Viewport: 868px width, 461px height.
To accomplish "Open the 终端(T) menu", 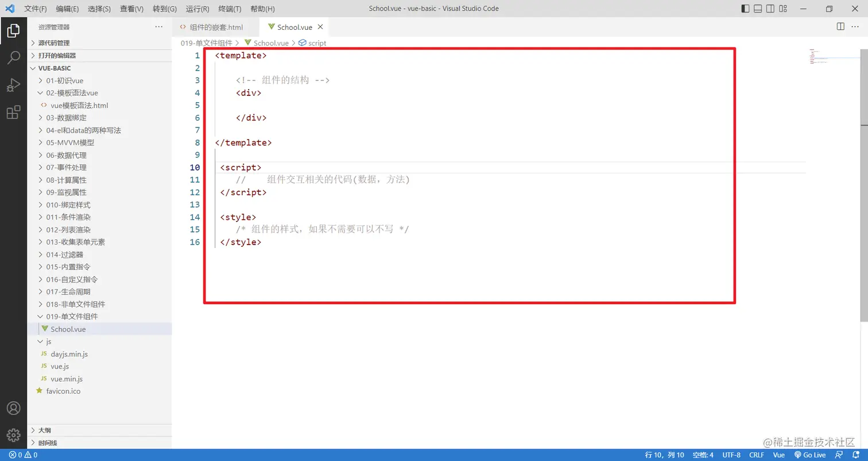I will point(230,9).
